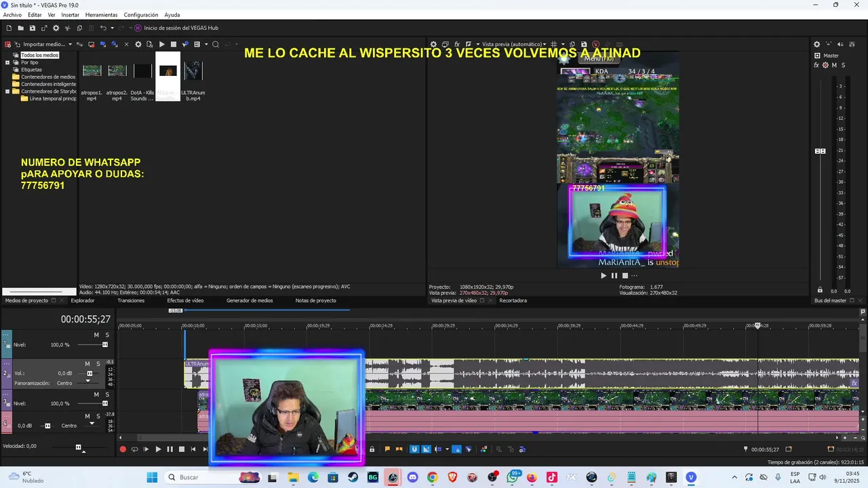Toggle the lock envelopes padlock icon
Screen dimensions: 868x488
(372, 449)
